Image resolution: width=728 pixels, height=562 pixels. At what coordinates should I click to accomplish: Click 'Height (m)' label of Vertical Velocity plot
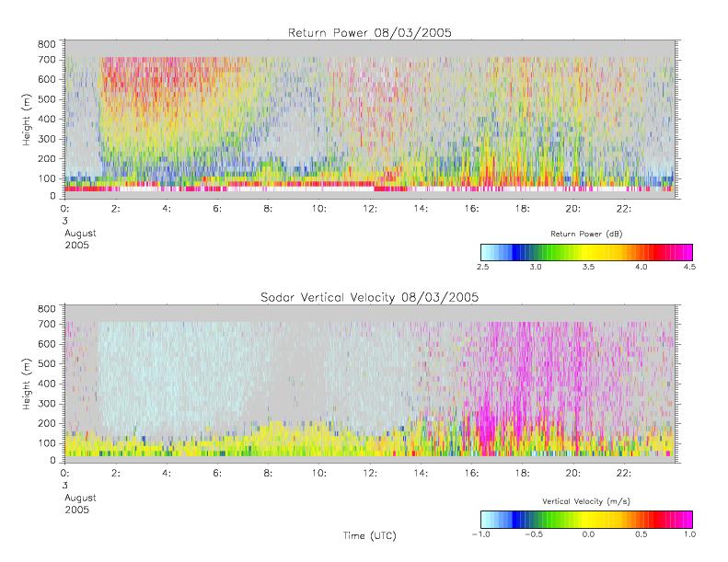(27, 384)
